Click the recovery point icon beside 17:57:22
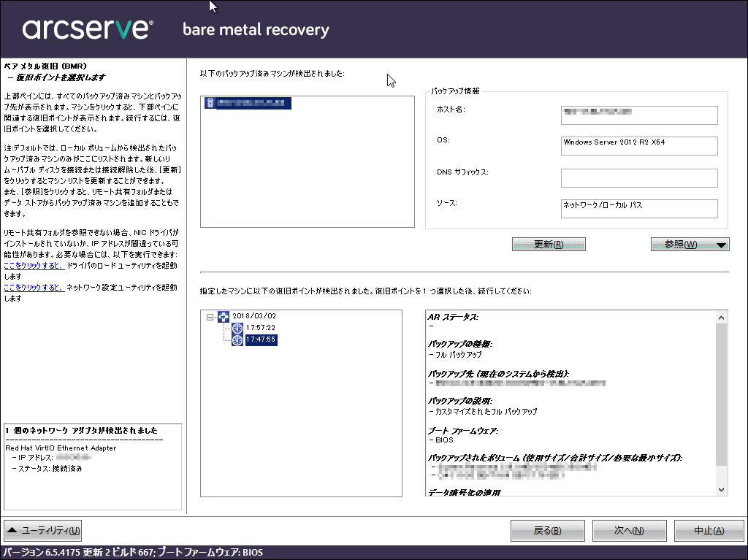The image size is (748, 560). [x=237, y=328]
